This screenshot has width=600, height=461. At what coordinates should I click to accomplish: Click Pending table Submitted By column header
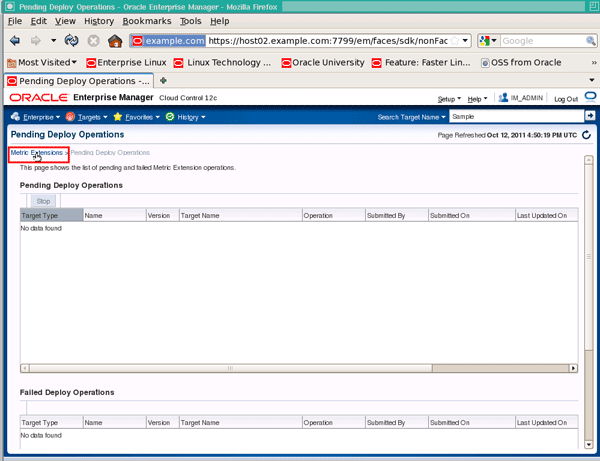(x=397, y=215)
